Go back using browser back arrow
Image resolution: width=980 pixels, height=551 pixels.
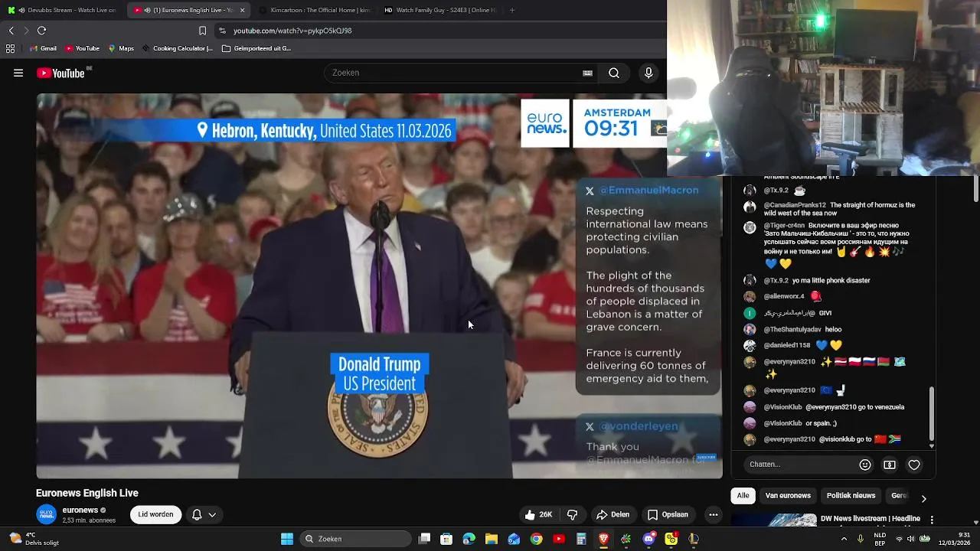coord(11,31)
